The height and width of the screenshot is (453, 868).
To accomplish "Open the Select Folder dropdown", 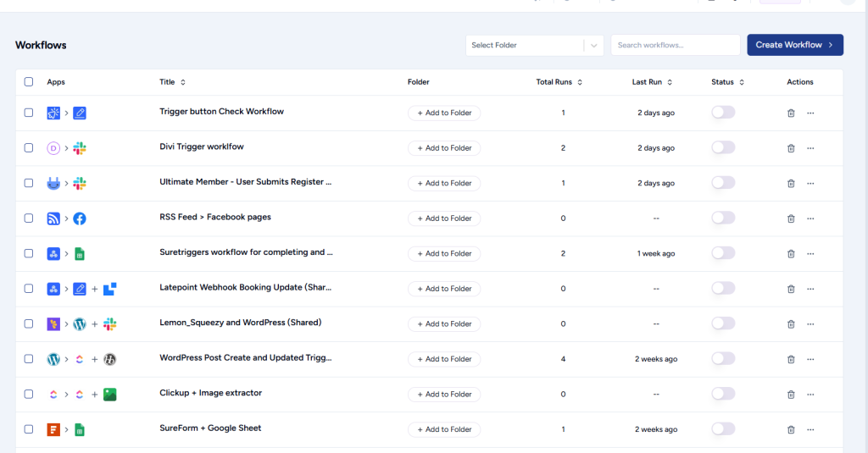I will click(534, 45).
